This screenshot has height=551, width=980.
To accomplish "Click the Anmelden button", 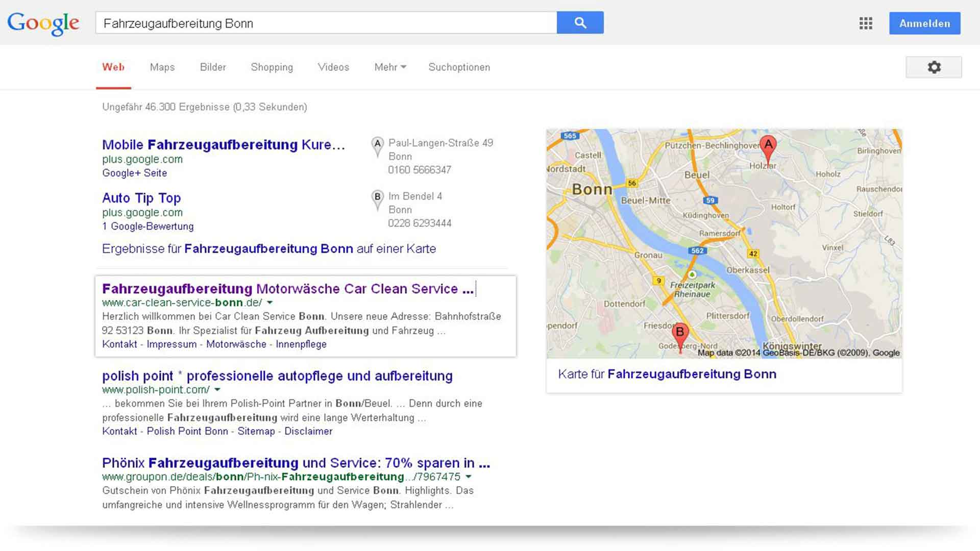I will point(924,23).
